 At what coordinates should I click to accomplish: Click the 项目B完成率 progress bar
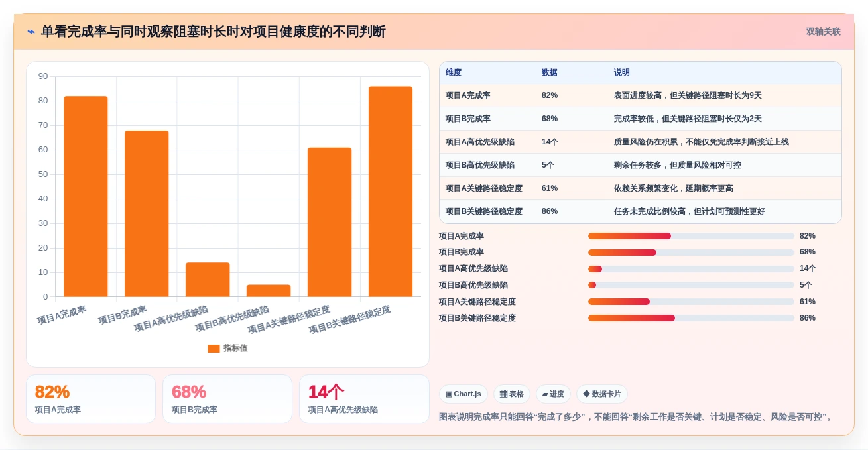point(691,253)
